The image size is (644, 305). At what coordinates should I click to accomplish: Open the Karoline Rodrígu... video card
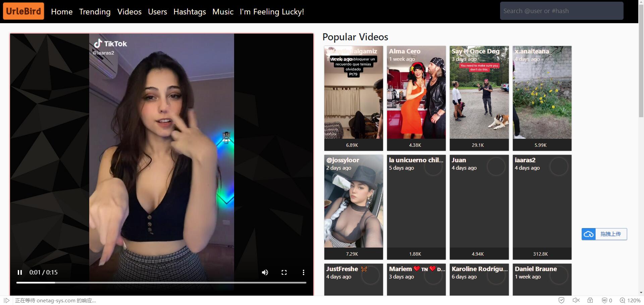[479, 279]
